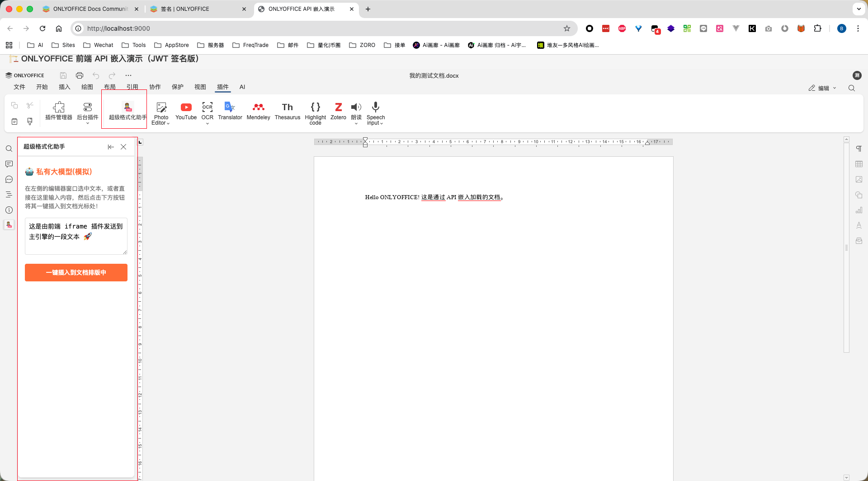Collapse the plugin panel with arrow icon
The image size is (868, 481).
[x=111, y=147]
